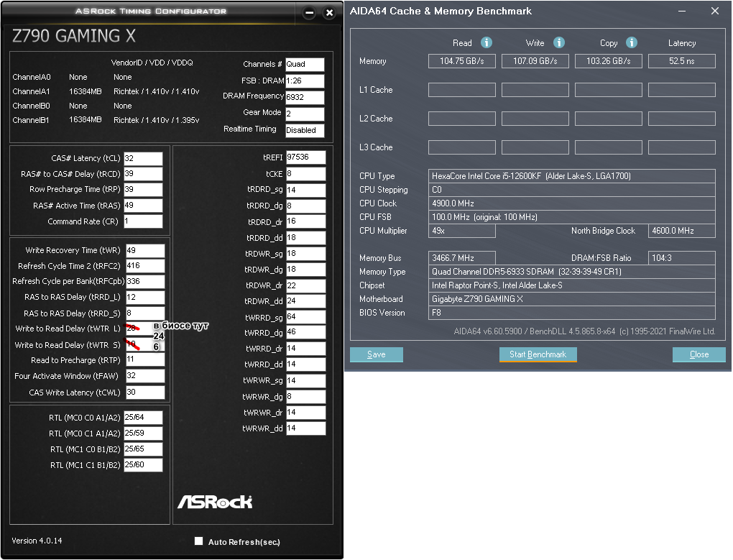Viewport: 733px width, 560px height.
Task: Click the Close button in AIDA64
Action: click(x=699, y=354)
